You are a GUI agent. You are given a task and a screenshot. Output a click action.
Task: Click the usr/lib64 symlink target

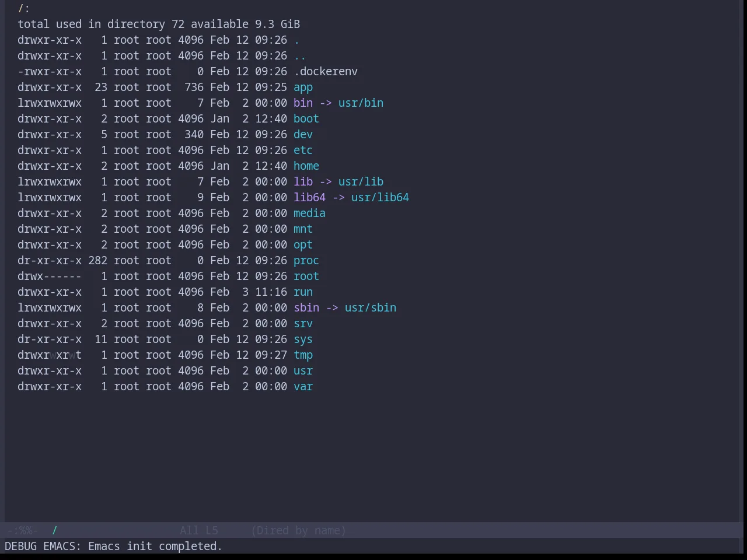[380, 198]
